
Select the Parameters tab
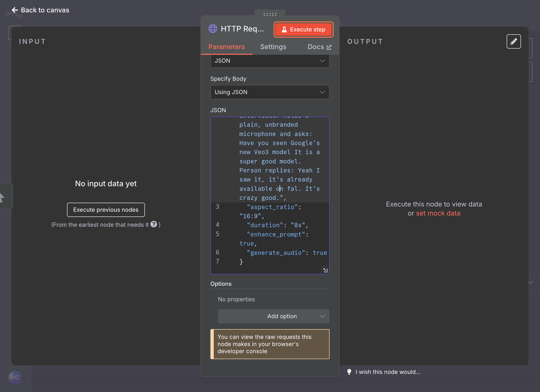[x=226, y=47]
